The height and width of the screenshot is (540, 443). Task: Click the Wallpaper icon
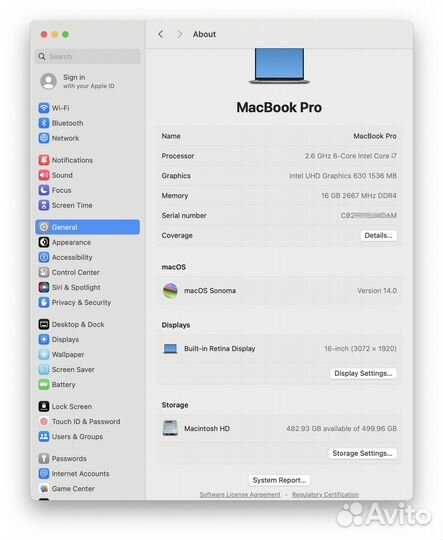[44, 354]
